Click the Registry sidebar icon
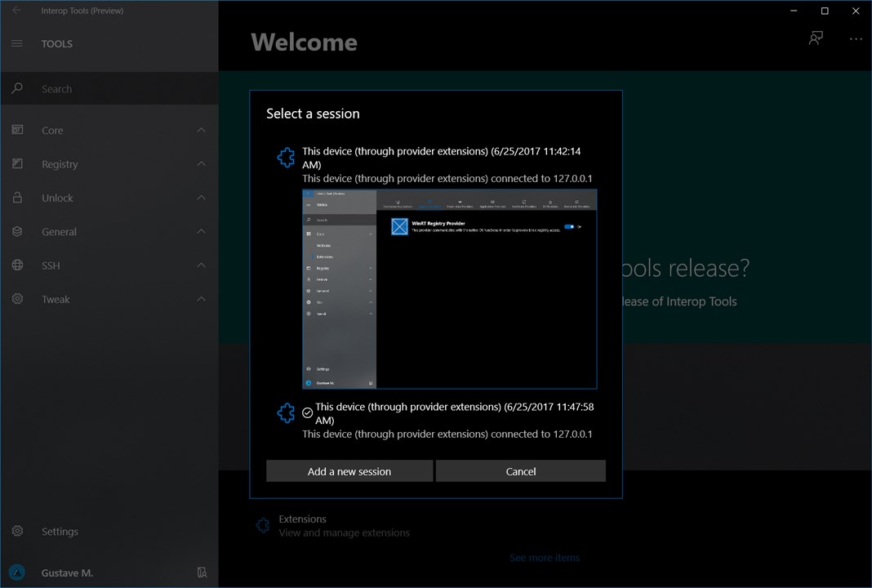This screenshot has height=588, width=872. (x=17, y=163)
